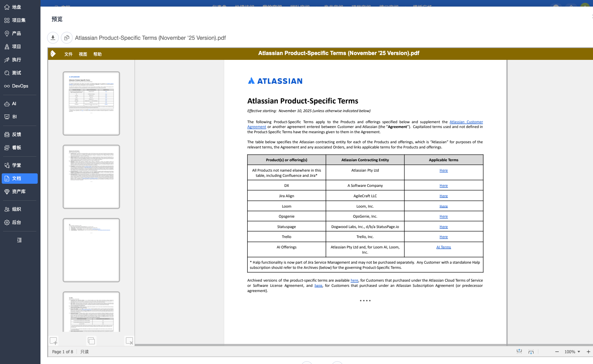Click the 'Atlassian Contracting Entity' column header
The height and width of the screenshot is (364, 593).
click(365, 160)
